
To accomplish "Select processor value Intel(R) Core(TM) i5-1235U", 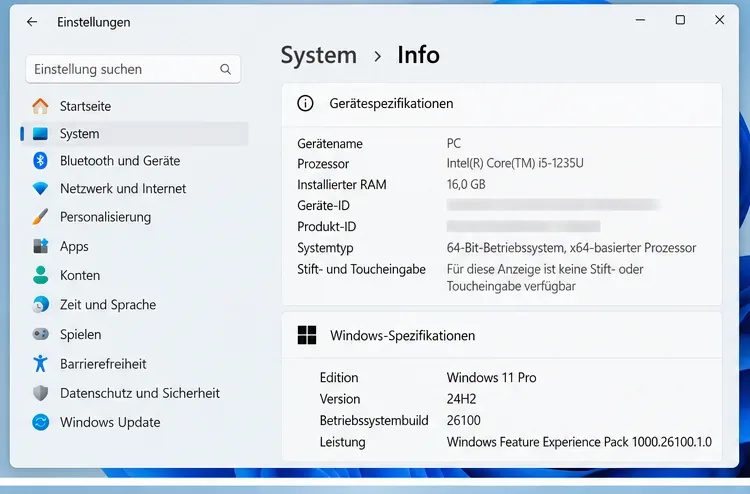I will (515, 164).
